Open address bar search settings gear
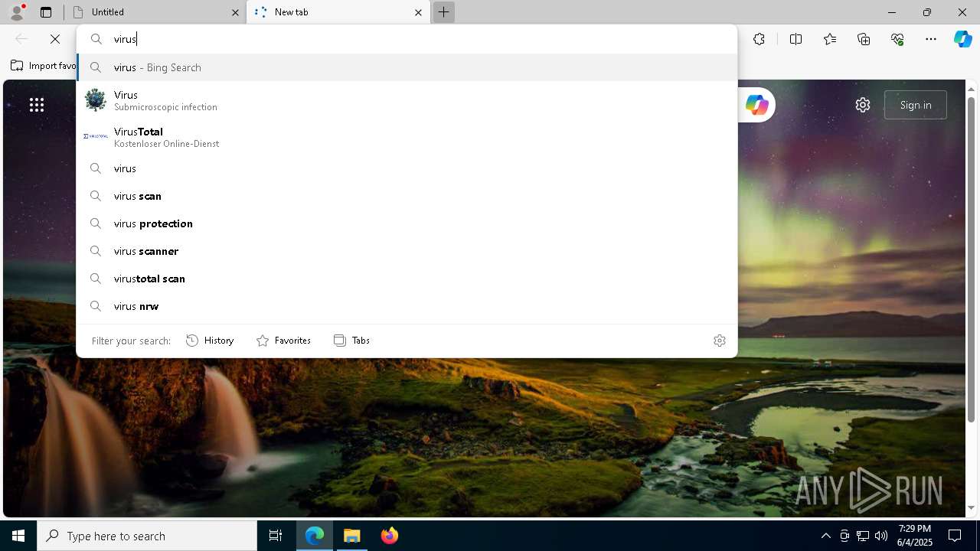Image resolution: width=980 pixels, height=551 pixels. pyautogui.click(x=720, y=341)
